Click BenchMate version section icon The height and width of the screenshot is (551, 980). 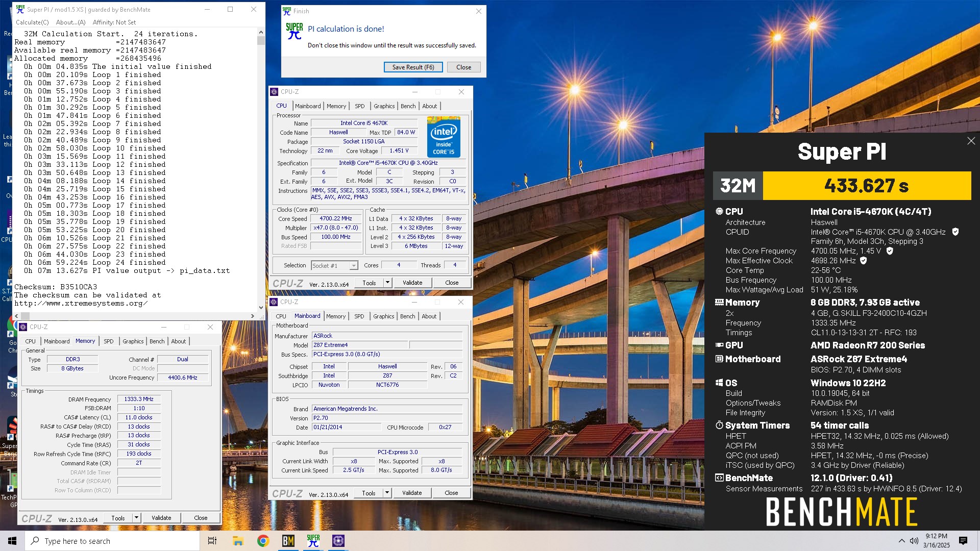[x=719, y=478]
